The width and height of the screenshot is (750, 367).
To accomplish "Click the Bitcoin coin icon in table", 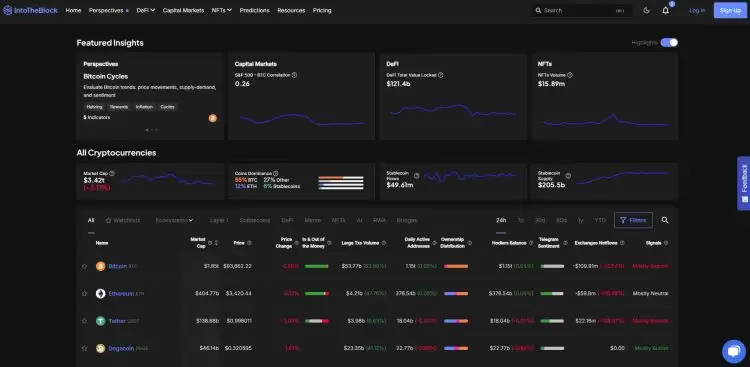I will tap(100, 266).
